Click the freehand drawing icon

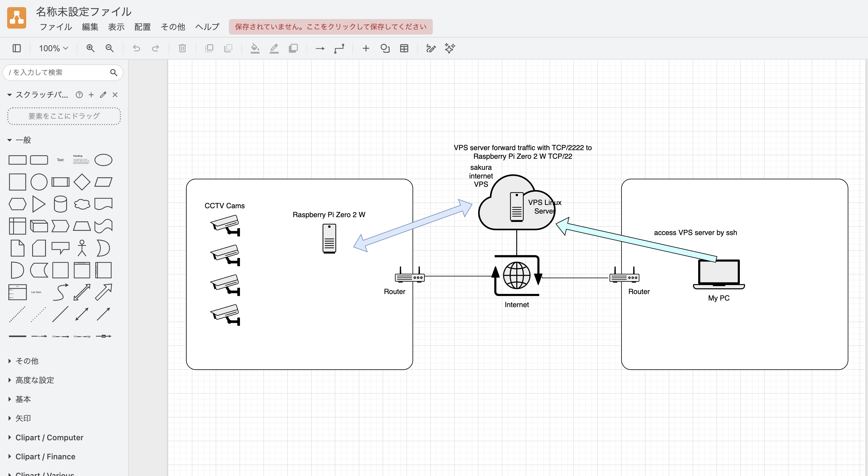click(x=431, y=48)
